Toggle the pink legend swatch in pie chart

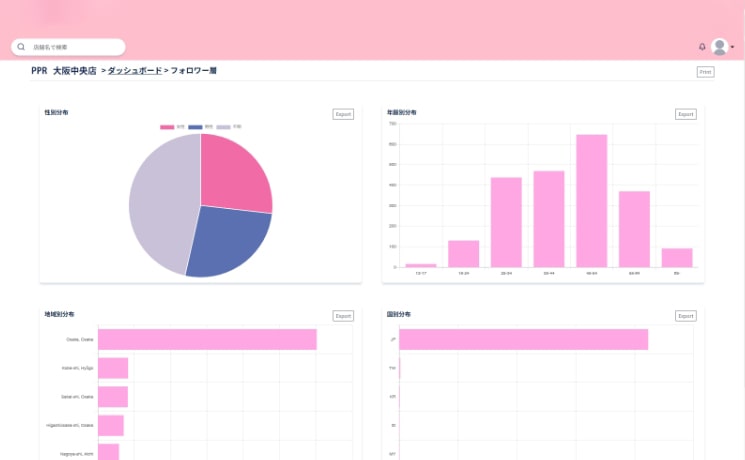pos(167,127)
